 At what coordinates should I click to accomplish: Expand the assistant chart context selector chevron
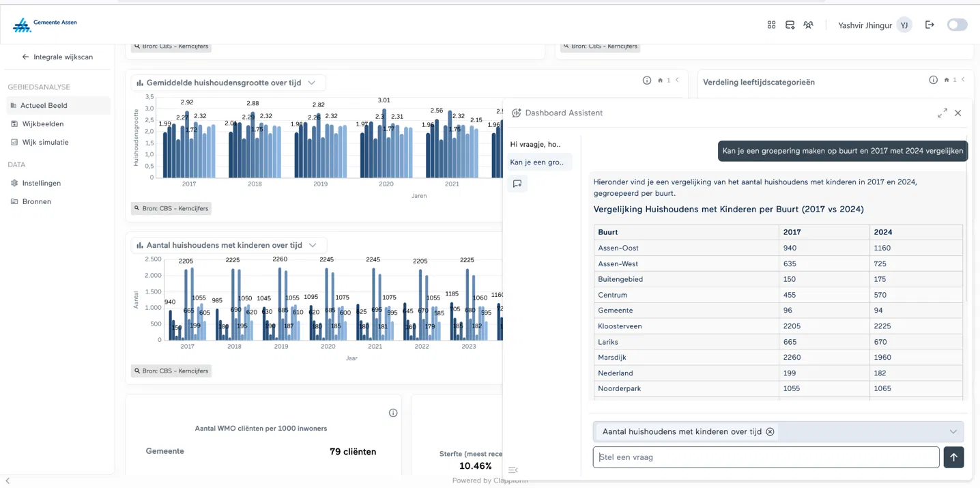coord(953,432)
